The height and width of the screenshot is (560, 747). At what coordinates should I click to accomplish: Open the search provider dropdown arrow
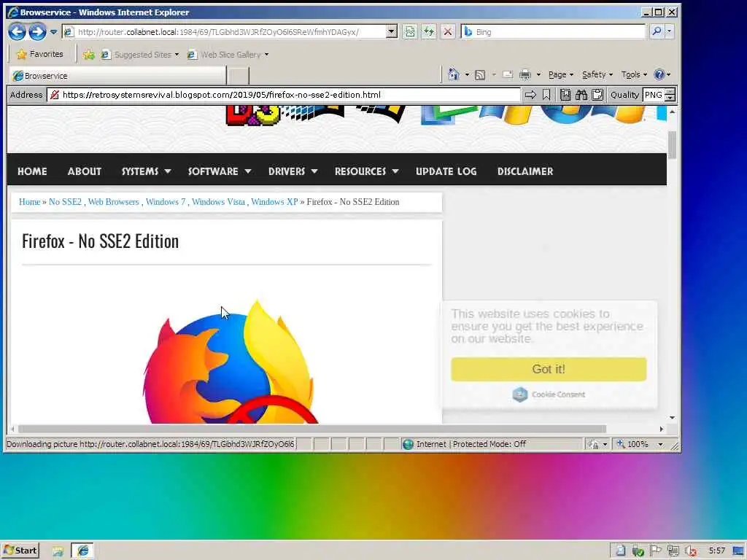[670, 32]
